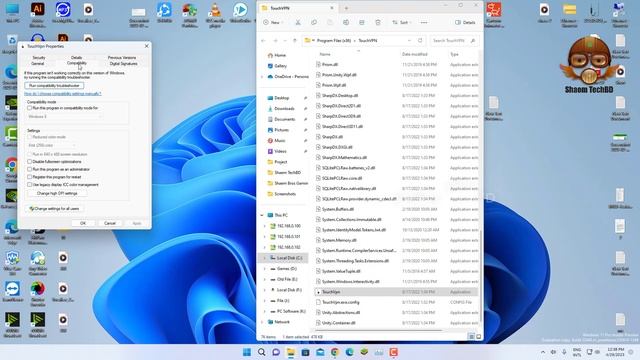Switch to the Previous Versions tab
This screenshot has width=640, height=360.
click(122, 58)
